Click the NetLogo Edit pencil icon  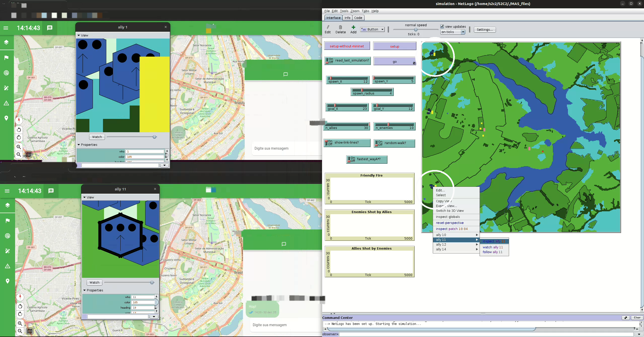pos(328,27)
